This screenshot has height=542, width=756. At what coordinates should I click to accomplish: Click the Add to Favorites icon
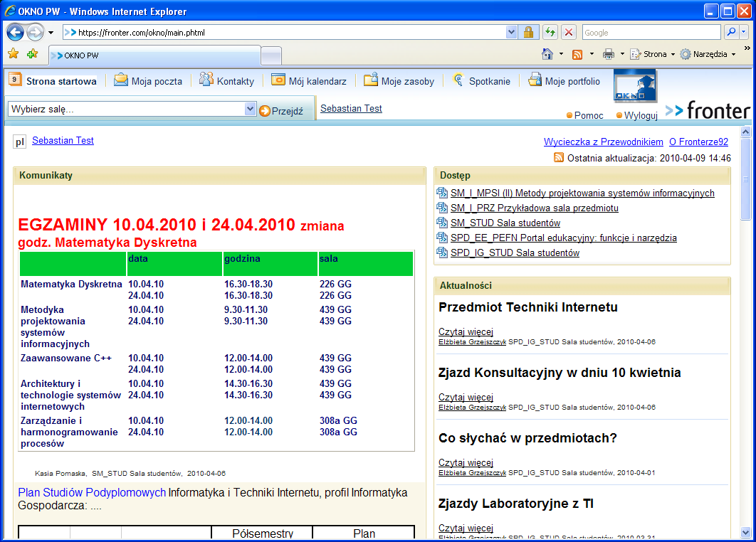point(32,53)
